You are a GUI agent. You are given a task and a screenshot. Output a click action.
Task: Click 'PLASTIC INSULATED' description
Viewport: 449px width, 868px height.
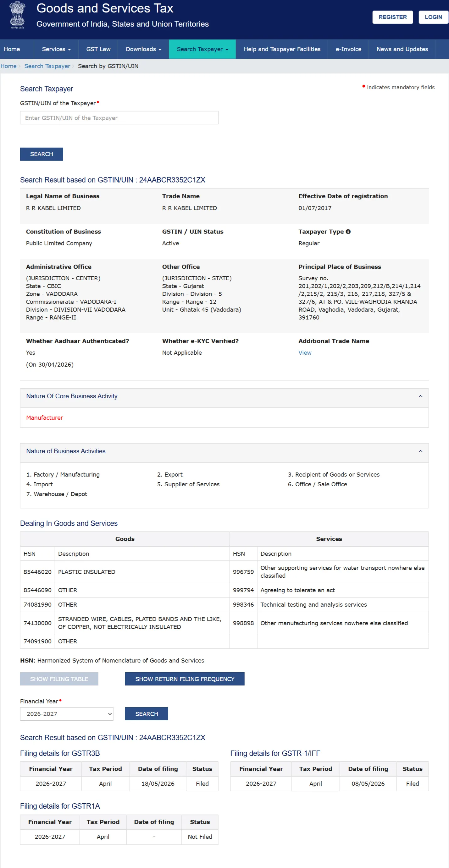click(x=87, y=572)
